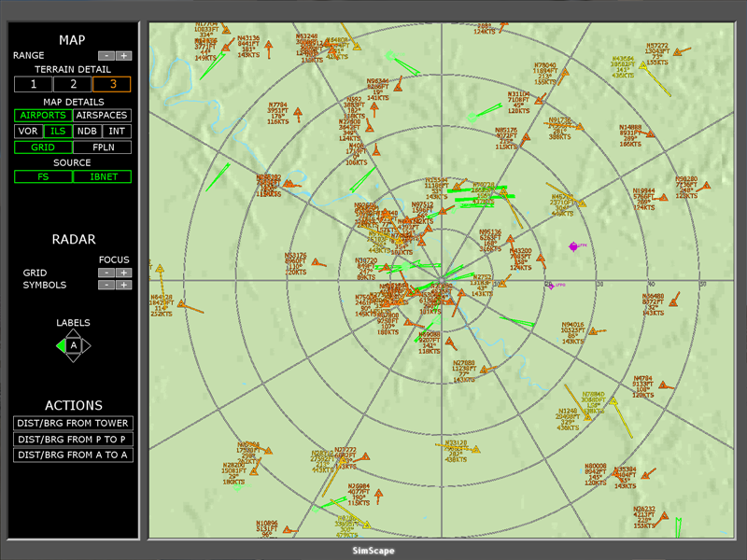Select aircraft N90280 symbol
This screenshot has height=560, width=747.
(x=706, y=186)
